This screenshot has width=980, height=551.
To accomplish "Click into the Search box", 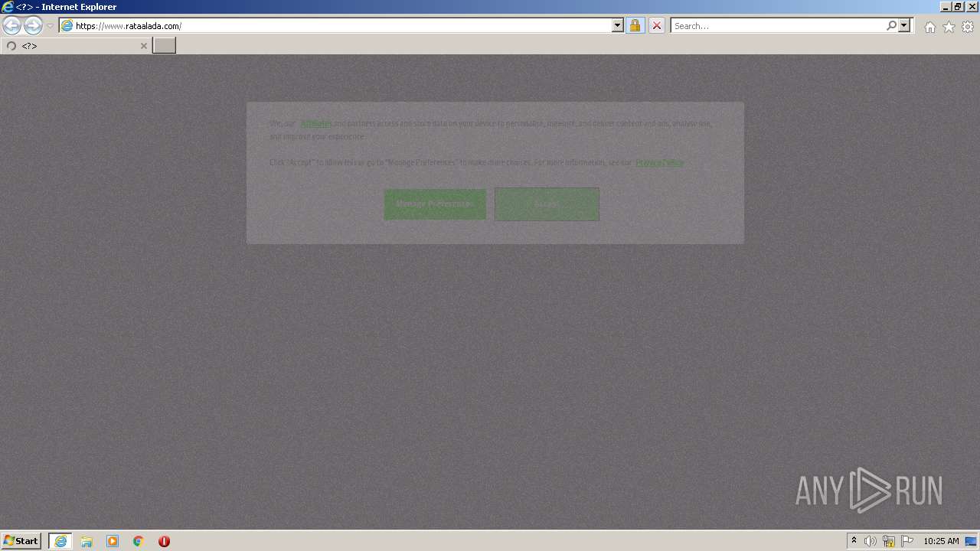I will point(778,25).
